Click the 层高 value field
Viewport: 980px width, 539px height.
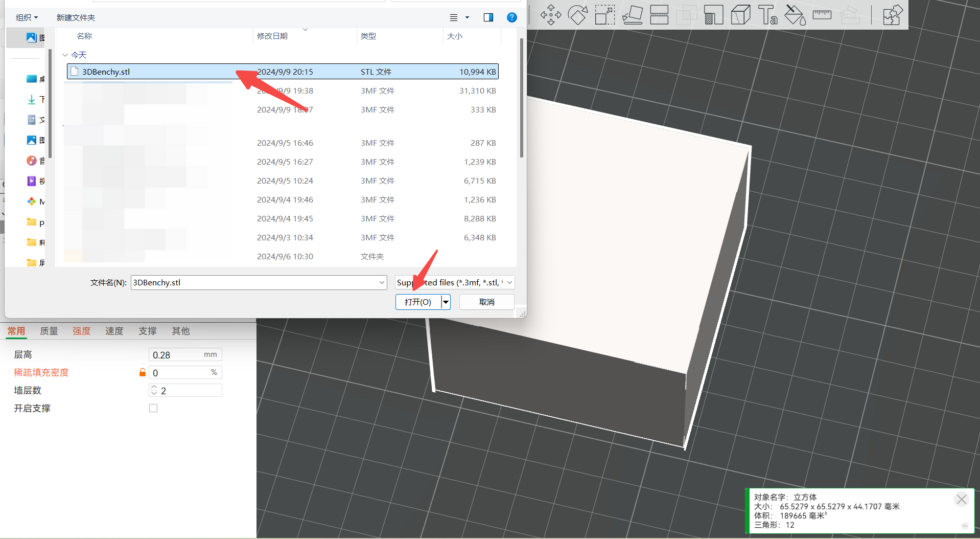coord(185,354)
